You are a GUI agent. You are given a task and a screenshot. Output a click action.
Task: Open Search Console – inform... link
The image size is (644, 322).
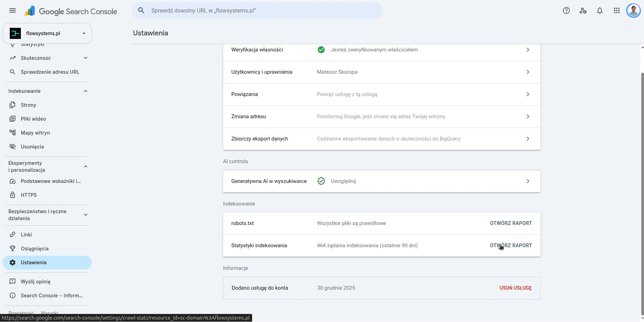pos(47,295)
